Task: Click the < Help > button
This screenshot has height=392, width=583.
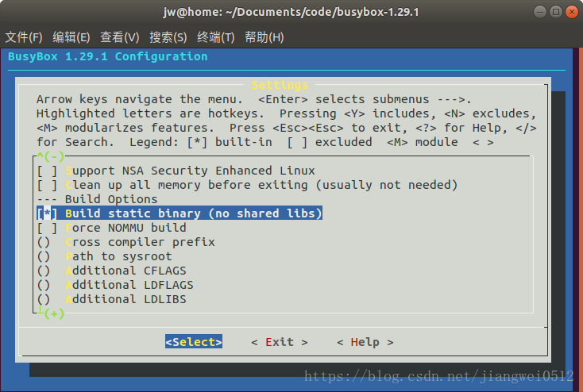Action: 365,342
